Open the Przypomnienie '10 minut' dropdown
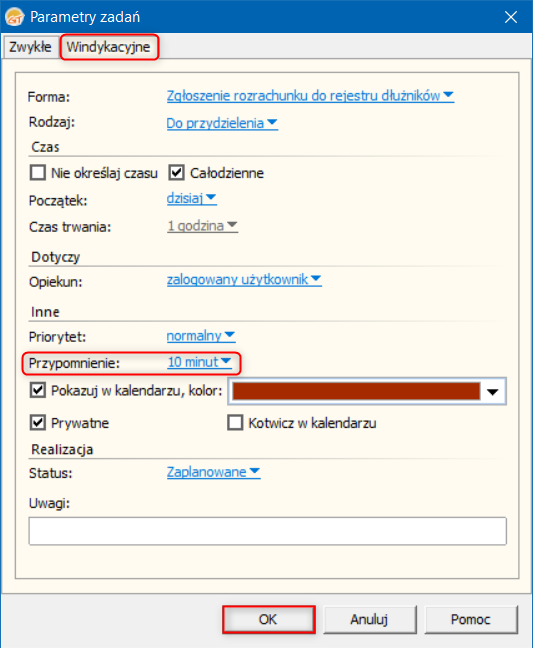Image resolution: width=533 pixels, height=648 pixels. tap(199, 362)
